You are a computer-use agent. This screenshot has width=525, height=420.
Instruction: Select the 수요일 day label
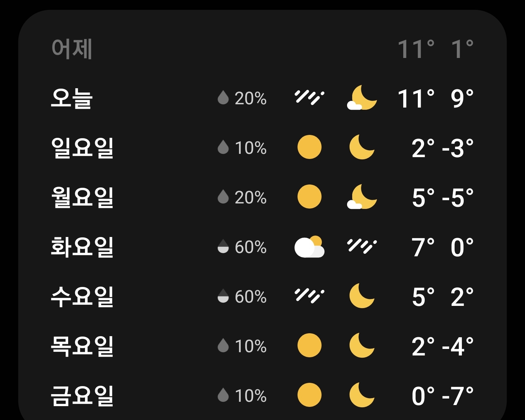tap(82, 296)
